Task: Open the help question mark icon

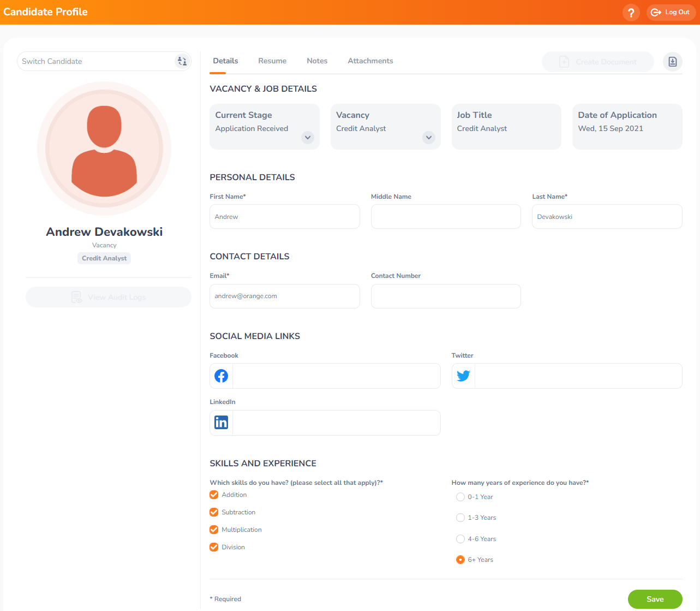Action: tap(631, 12)
